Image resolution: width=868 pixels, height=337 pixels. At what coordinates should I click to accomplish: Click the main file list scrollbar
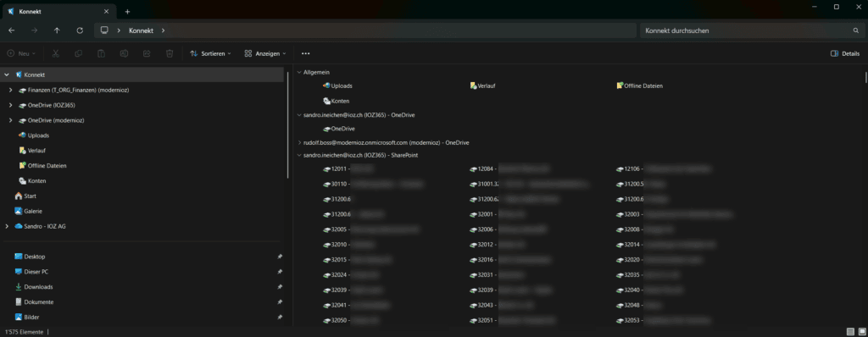(865, 77)
